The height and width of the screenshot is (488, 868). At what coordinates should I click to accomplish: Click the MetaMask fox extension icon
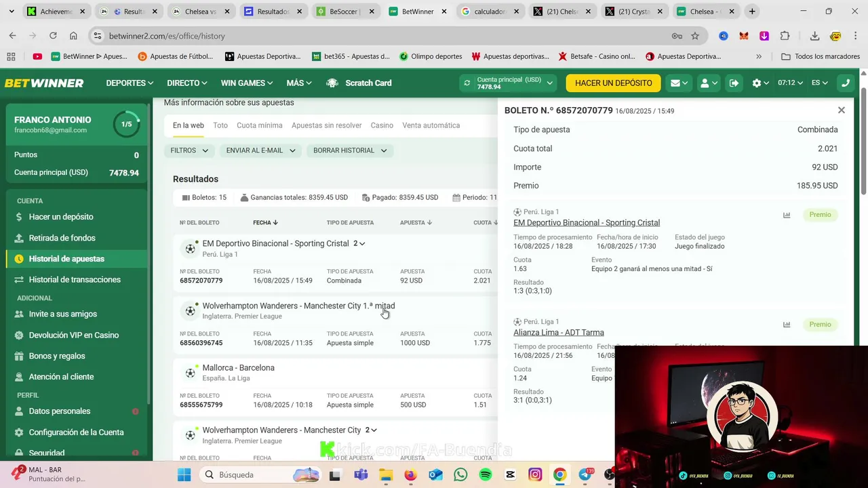744,36
